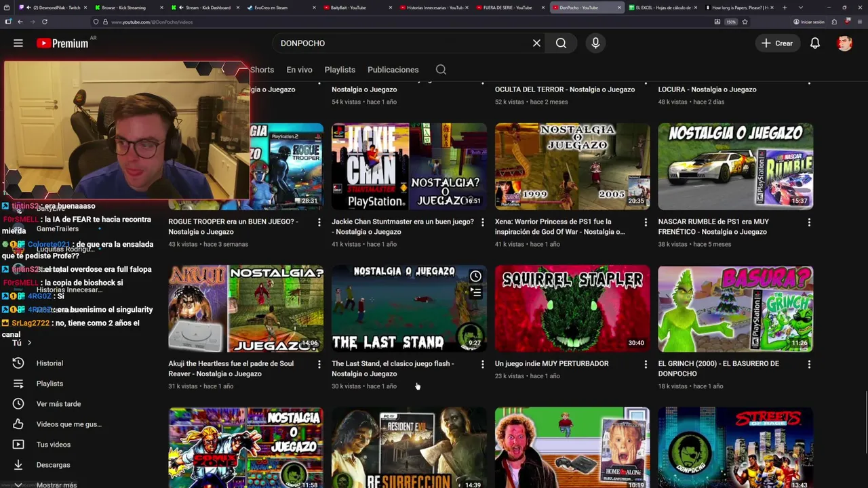Open Jackie Chan Stuntmaster video thumbnail
Screen dimensions: 868x488
coord(409,166)
